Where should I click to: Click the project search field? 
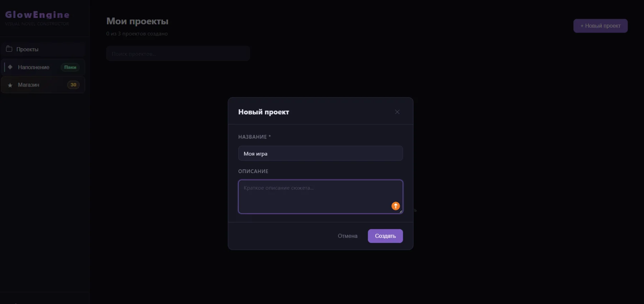[178, 53]
